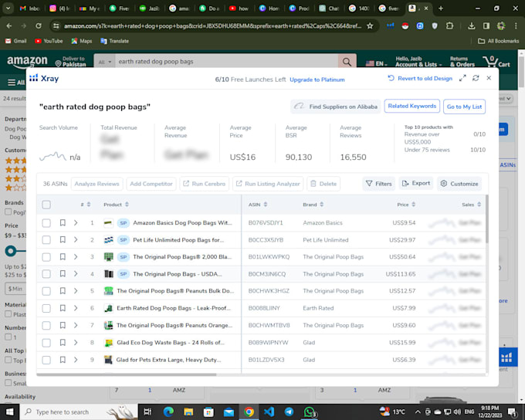Expand details for Amazon Basics row
The image size is (525, 420).
[x=76, y=222]
